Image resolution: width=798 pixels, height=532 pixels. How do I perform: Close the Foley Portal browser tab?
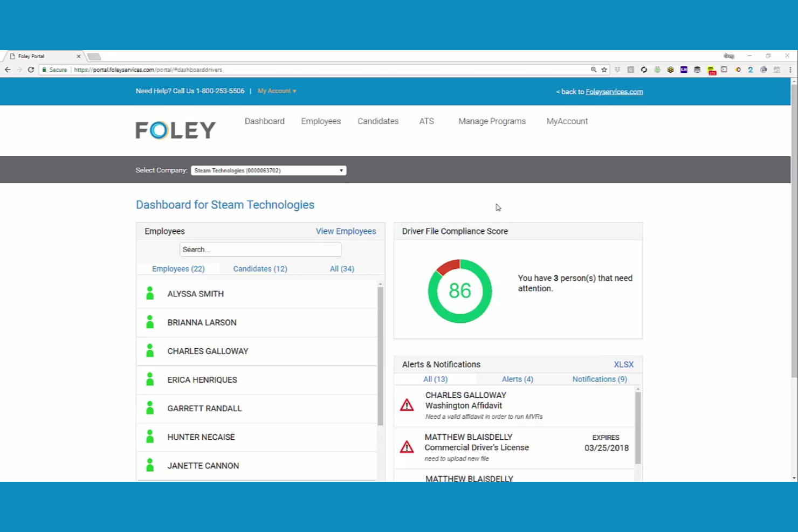[79, 56]
